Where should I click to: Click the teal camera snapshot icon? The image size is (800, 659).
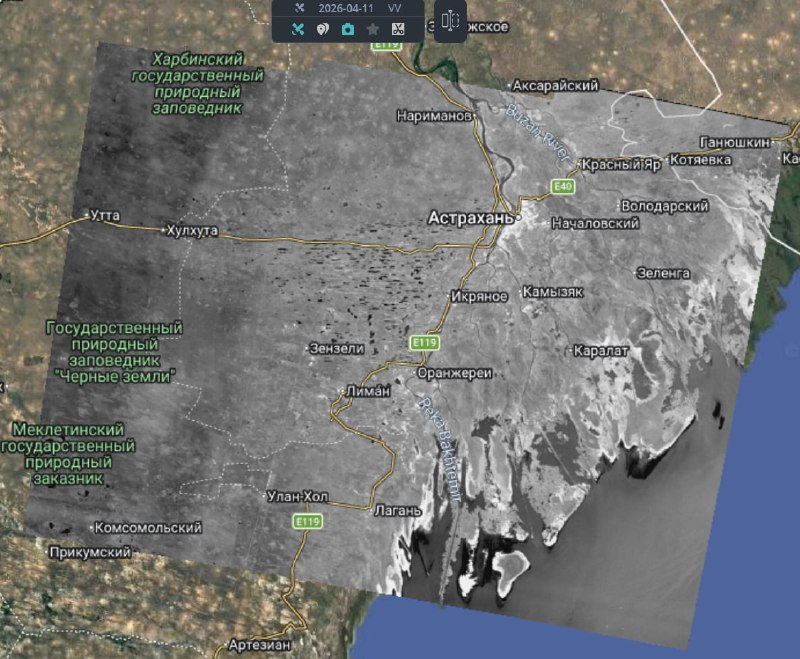point(347,29)
